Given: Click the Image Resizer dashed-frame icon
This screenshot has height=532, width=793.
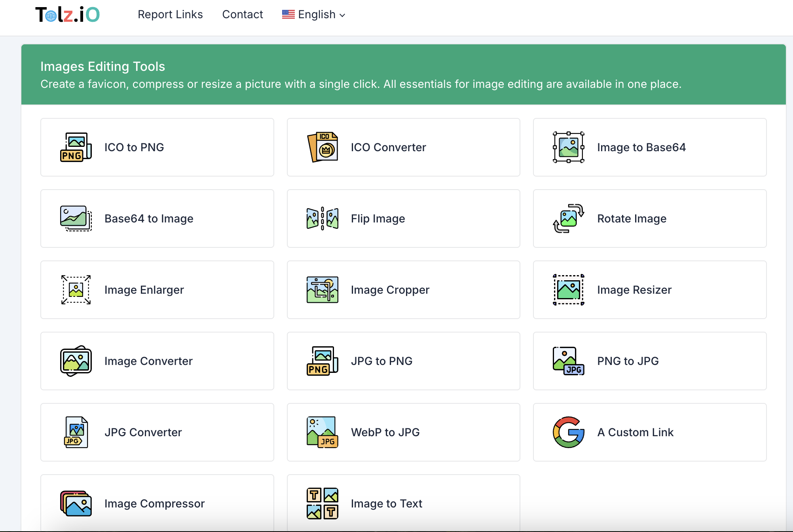Looking at the screenshot, I should click(569, 290).
